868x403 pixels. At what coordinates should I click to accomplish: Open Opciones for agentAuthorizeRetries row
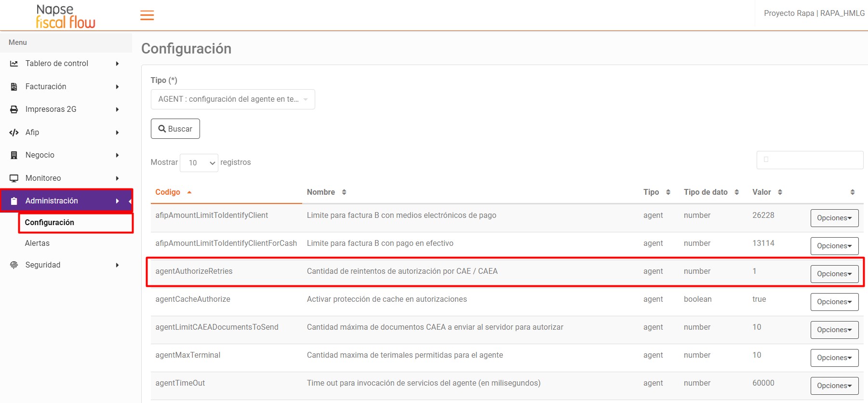(x=834, y=274)
